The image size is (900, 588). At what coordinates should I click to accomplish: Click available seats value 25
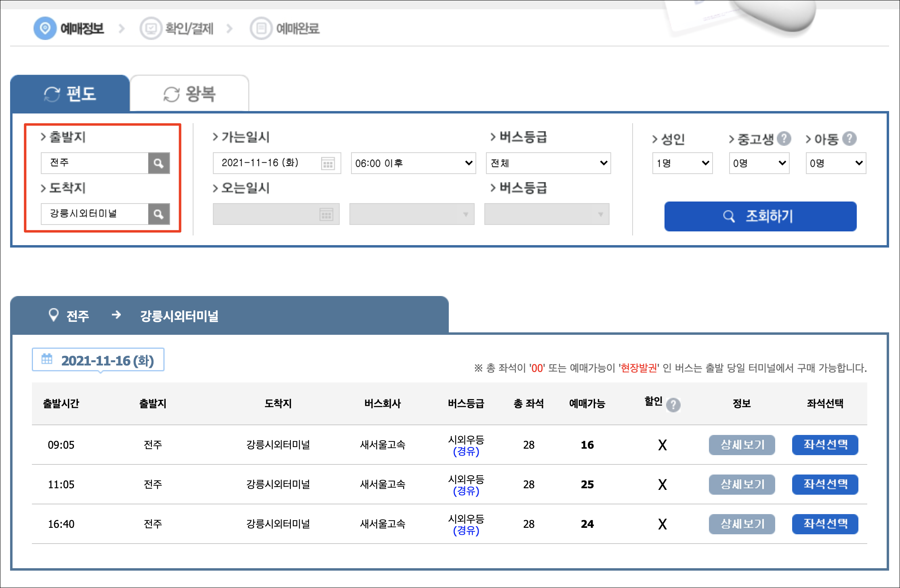click(587, 485)
